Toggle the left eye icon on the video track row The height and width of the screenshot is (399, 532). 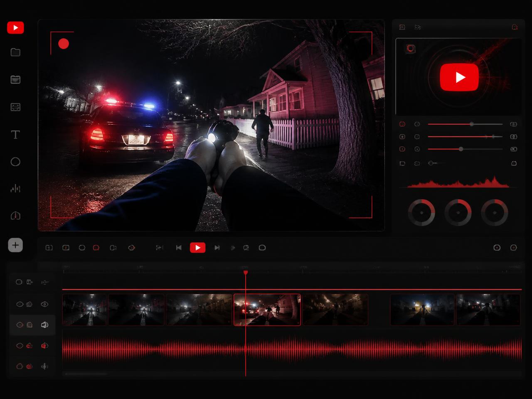(x=20, y=304)
